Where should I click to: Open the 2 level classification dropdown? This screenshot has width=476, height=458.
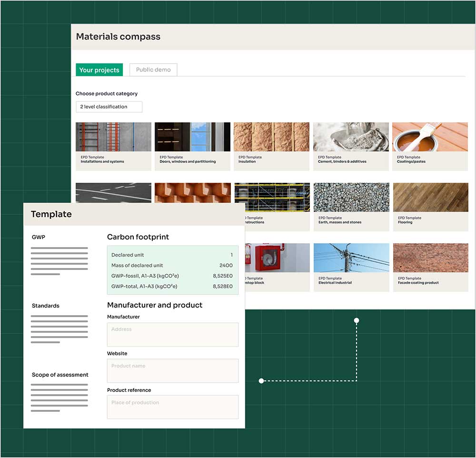coord(109,107)
